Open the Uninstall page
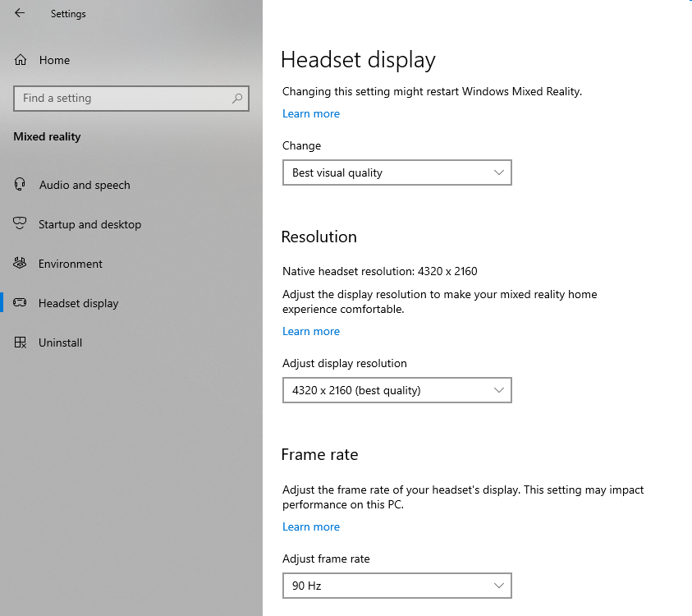This screenshot has height=616, width=692. (61, 342)
